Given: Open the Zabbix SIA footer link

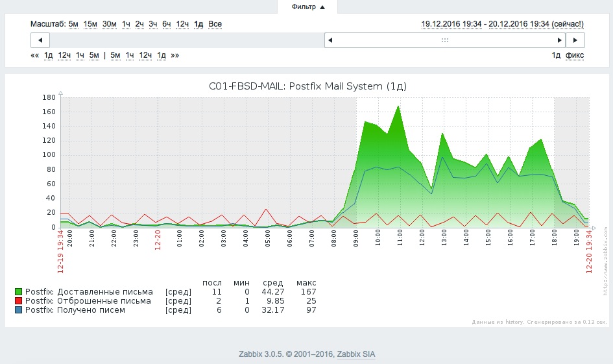Looking at the screenshot, I should tap(355, 354).
